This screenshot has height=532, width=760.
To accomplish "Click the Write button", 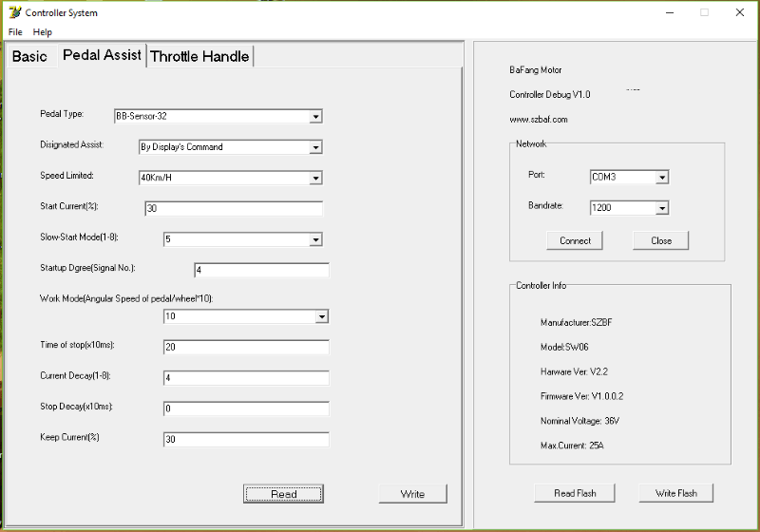I will (x=413, y=494).
